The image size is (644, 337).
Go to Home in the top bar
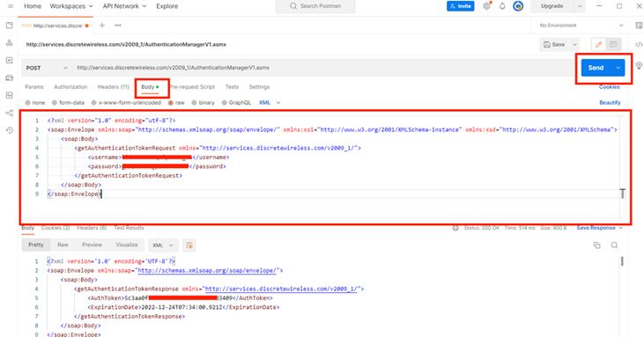click(33, 6)
